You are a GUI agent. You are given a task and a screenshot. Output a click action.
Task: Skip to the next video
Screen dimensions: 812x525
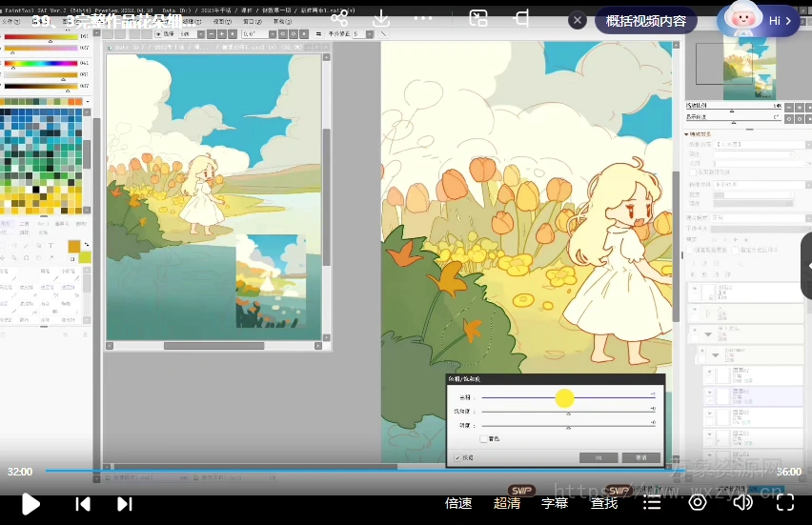click(124, 503)
